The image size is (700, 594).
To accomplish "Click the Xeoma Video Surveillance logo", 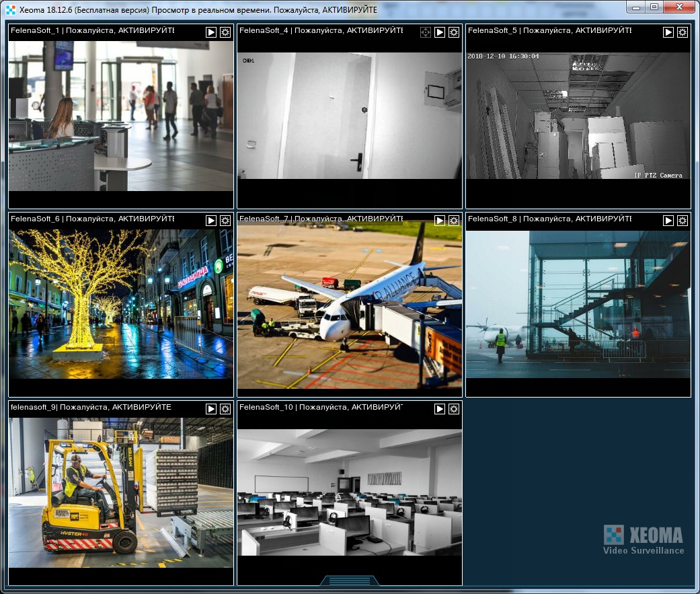I will 644,540.
